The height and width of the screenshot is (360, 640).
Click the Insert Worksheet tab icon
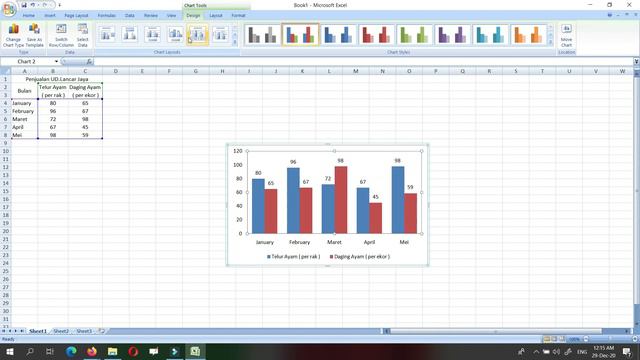click(102, 331)
